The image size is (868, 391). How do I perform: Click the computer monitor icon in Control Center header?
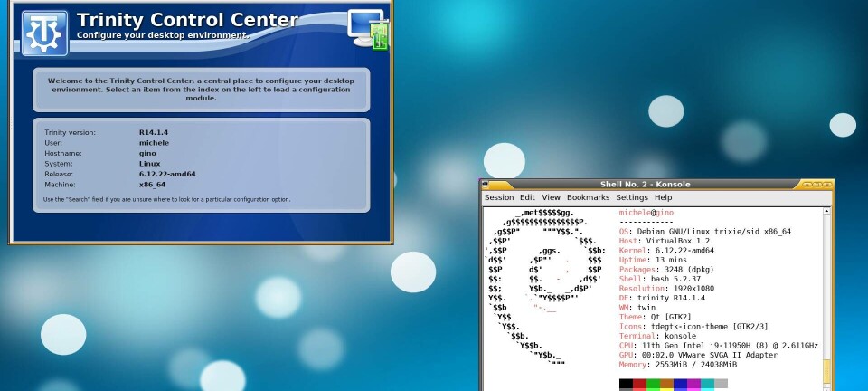[369, 29]
